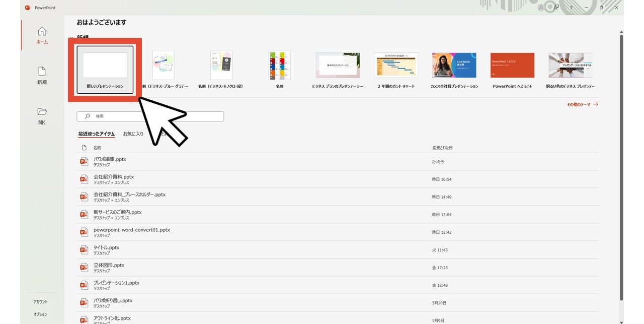
Task: Select the icon for パワポ折り返し.pptx
Action: (84, 302)
